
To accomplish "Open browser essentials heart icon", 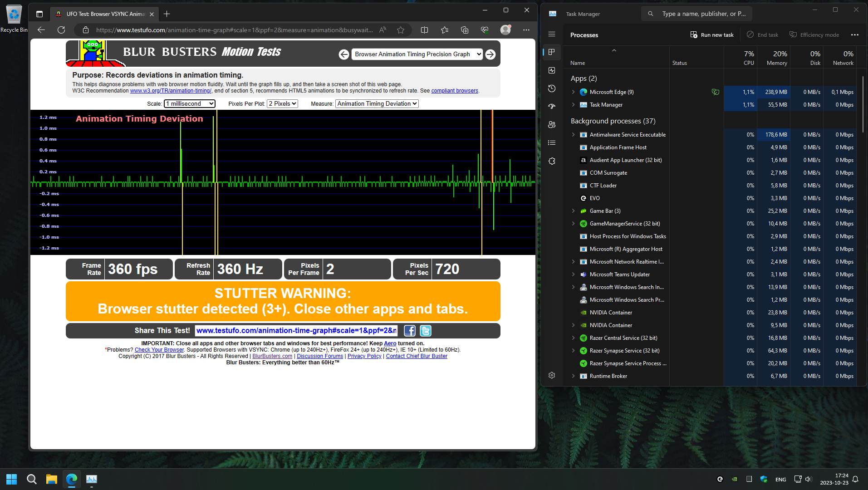I will pos(485,30).
